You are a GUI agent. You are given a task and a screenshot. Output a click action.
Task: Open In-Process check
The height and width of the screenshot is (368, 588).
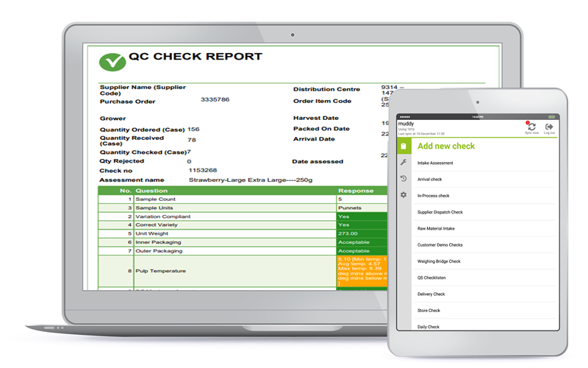(x=433, y=196)
